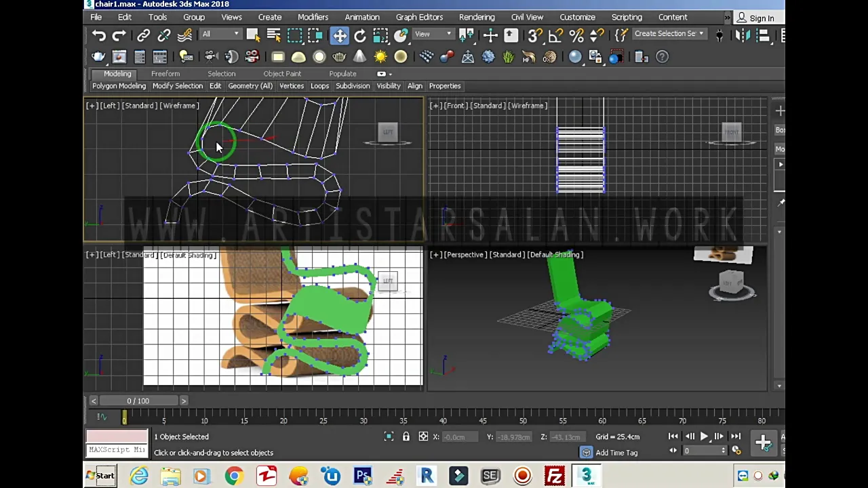
Task: Click the Select and Manipulate icon
Action: (x=490, y=35)
